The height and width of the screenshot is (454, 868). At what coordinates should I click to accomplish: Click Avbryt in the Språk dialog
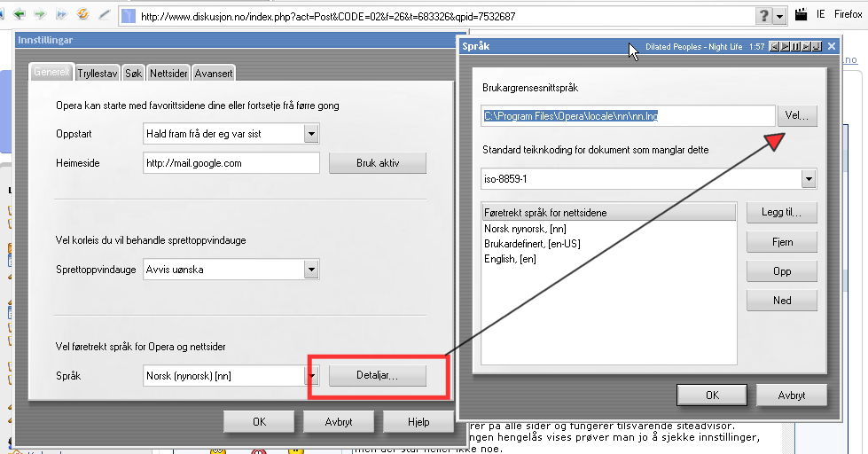792,395
